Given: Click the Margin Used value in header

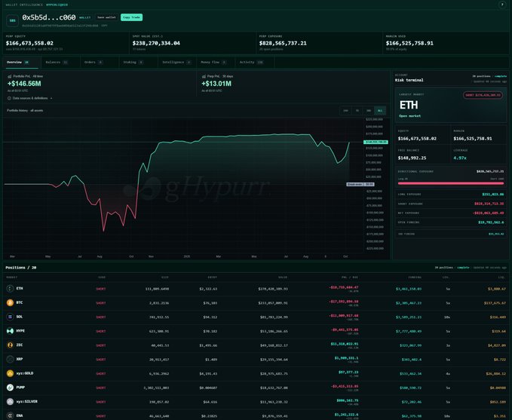Looking at the screenshot, I should pyautogui.click(x=409, y=43).
